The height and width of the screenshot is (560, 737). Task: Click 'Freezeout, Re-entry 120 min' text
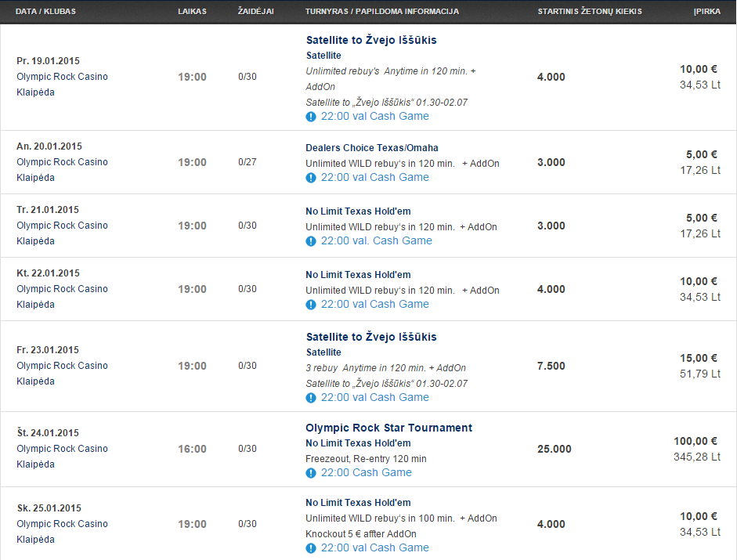point(366,458)
